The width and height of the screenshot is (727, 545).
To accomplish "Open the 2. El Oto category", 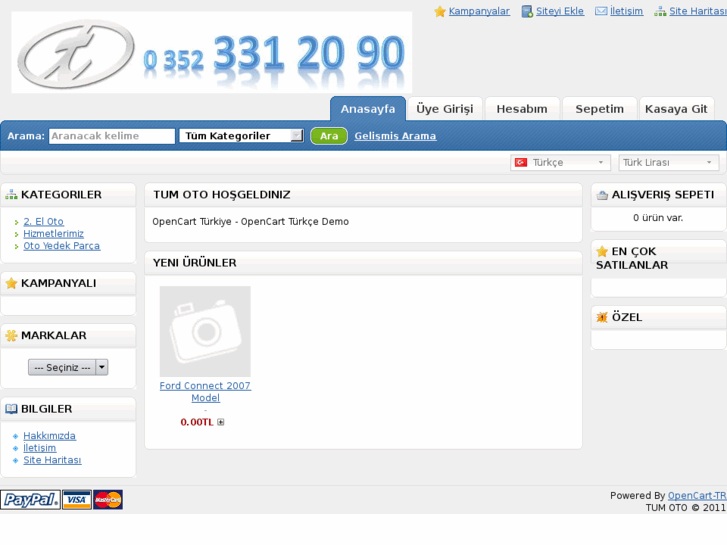I will [44, 222].
